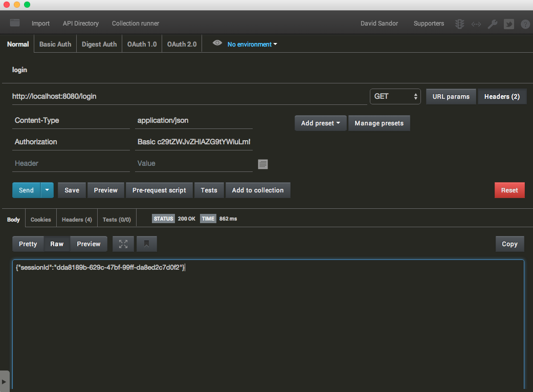Open the OAuth 1.0 tab

click(142, 44)
